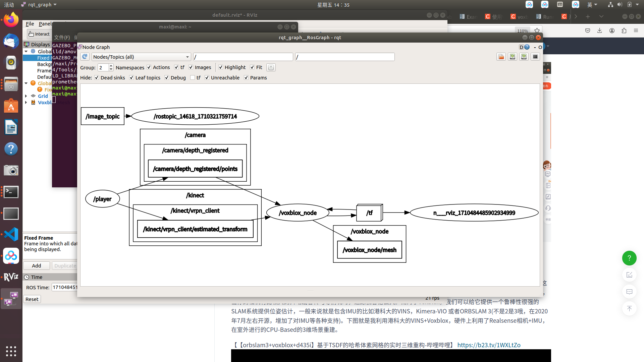Image resolution: width=644 pixels, height=362 pixels.
Task: Open the File menu in RViz
Action: click(30, 24)
